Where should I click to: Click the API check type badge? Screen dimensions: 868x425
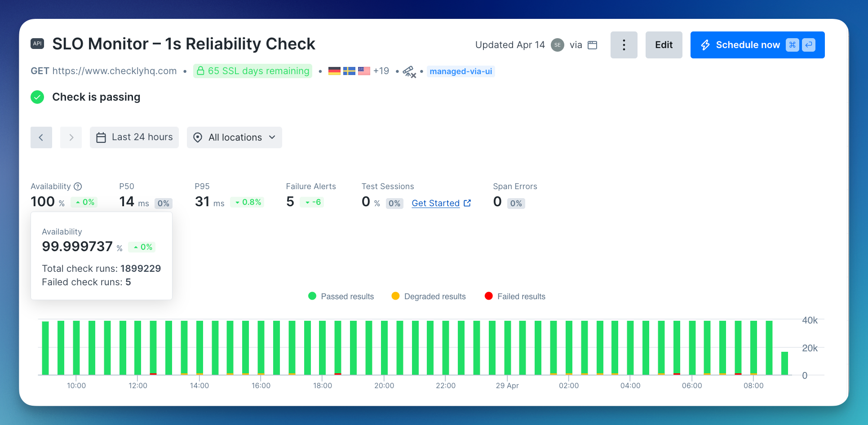[x=37, y=44]
